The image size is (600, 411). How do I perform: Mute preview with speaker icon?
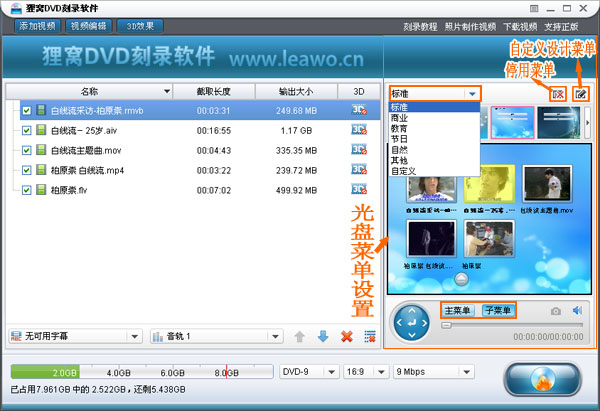(577, 310)
